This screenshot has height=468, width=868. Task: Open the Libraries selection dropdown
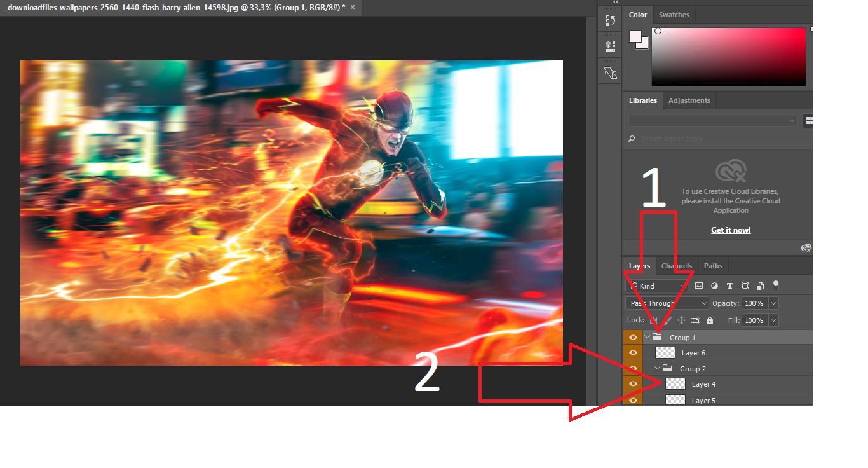[x=713, y=121]
